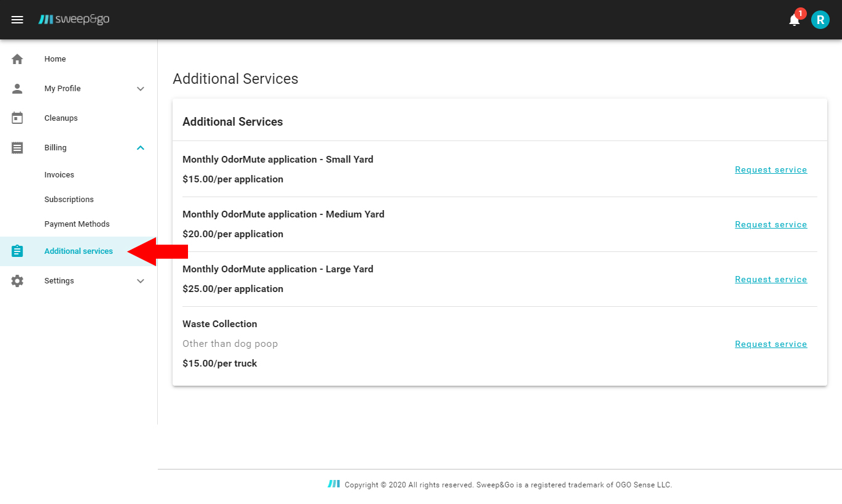The width and height of the screenshot is (842, 504).
Task: Click the Sweep&Go logo
Action: [x=73, y=19]
